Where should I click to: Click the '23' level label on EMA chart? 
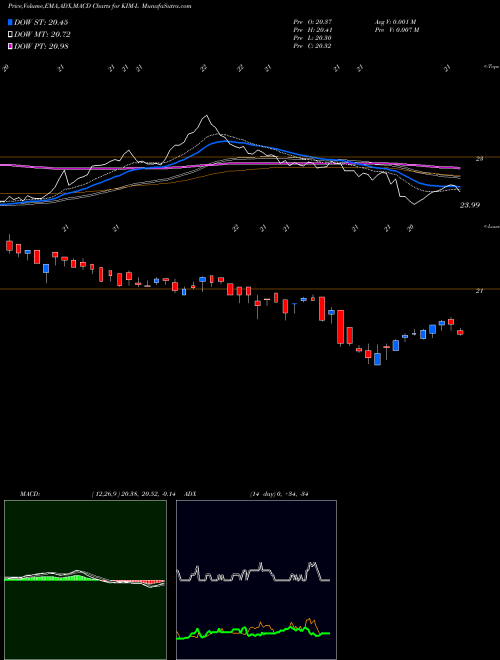(479, 159)
